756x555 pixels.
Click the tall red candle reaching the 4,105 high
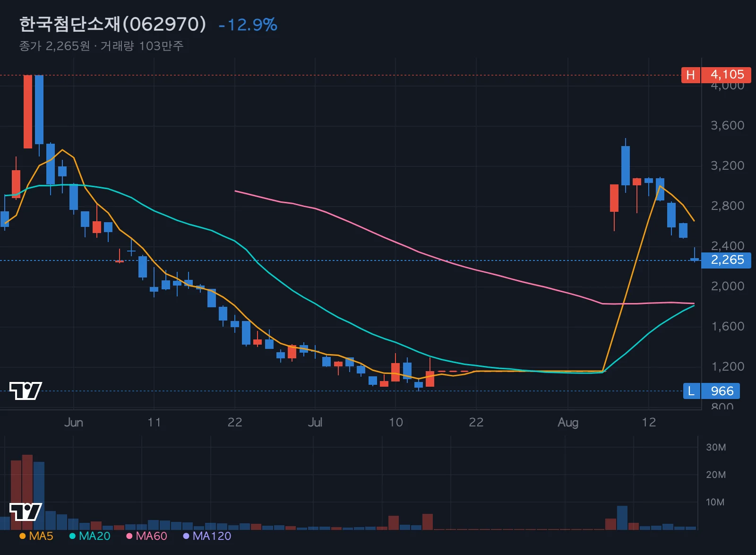(28, 112)
